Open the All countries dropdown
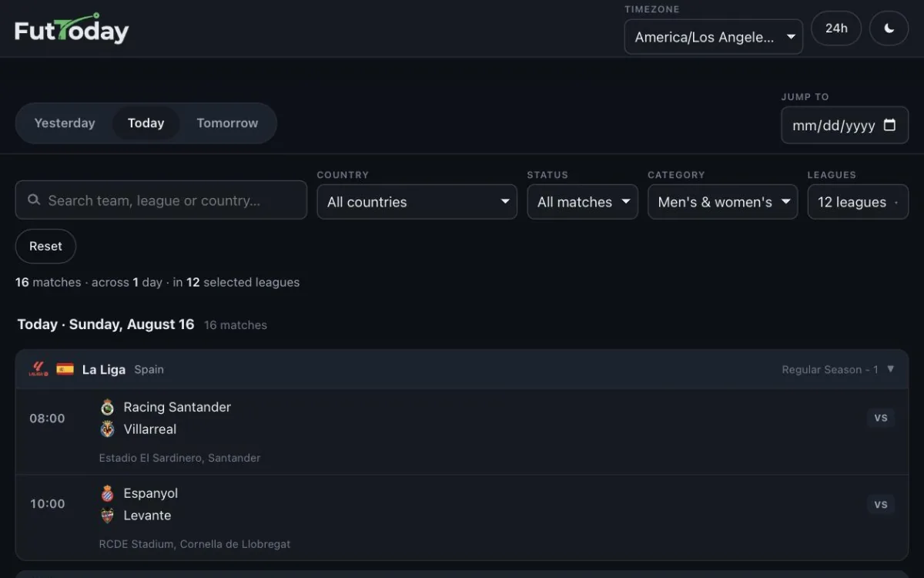Viewport: 924px width, 578px height. (x=417, y=202)
